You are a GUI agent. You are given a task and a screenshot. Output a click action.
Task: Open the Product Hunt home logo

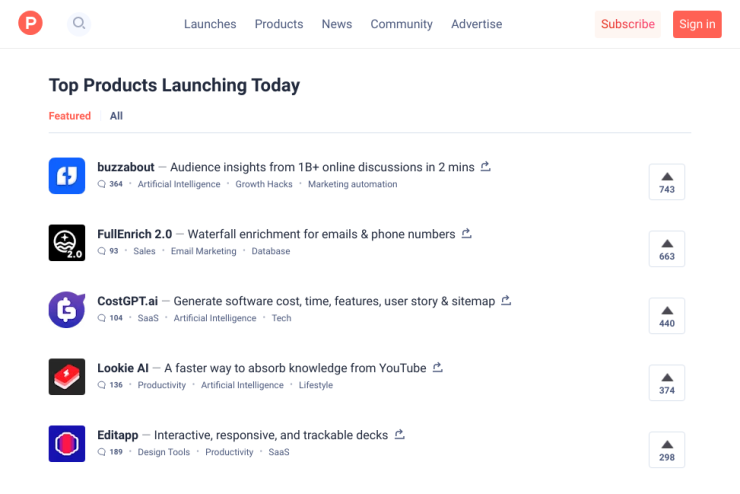pyautogui.click(x=30, y=23)
